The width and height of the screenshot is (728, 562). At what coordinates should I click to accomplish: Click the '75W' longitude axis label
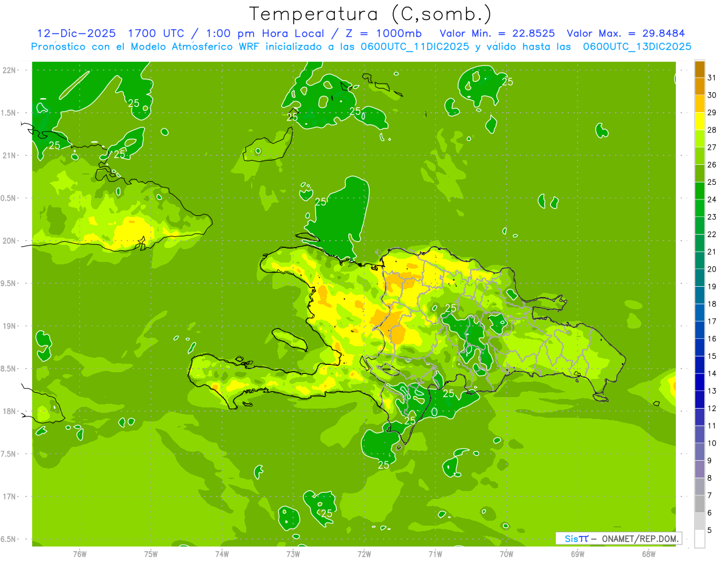tap(151, 554)
